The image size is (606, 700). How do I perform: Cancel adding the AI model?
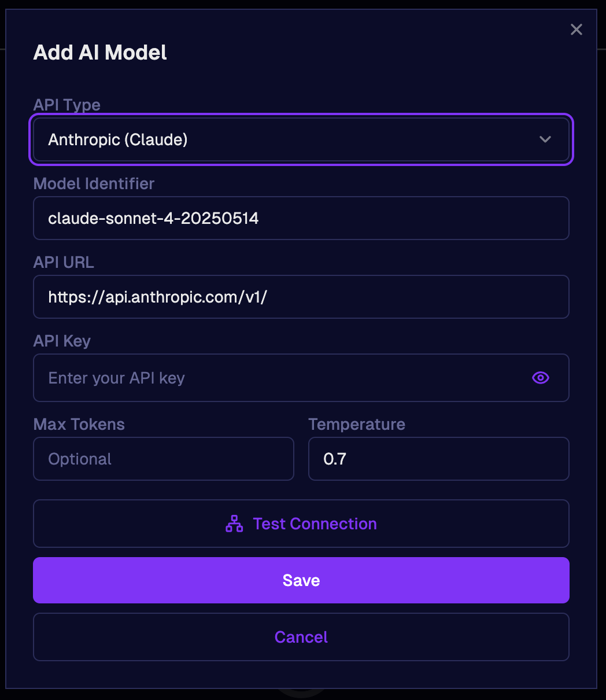(x=301, y=637)
